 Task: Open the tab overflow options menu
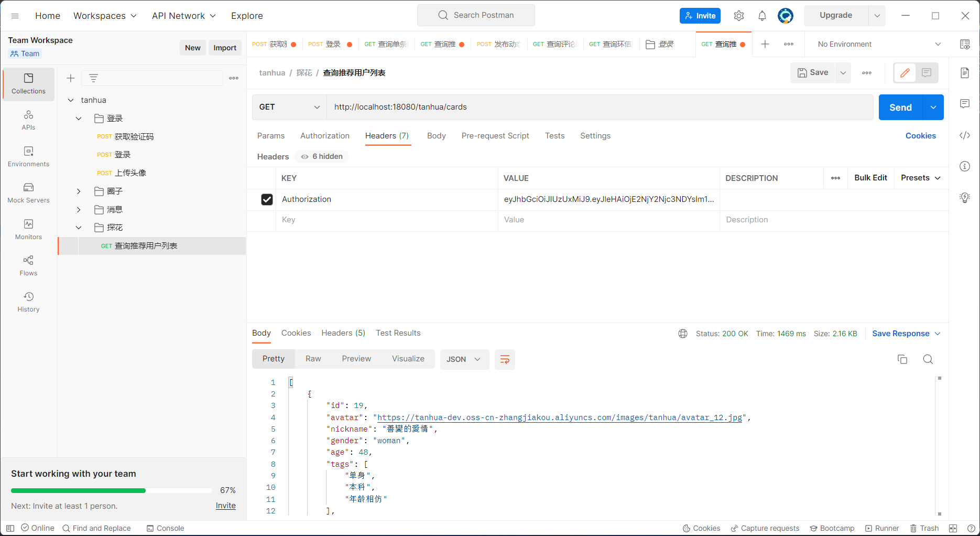point(789,44)
